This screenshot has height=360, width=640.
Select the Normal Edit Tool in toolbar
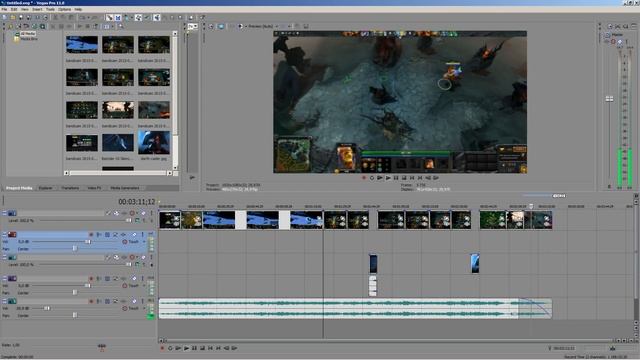109,18
